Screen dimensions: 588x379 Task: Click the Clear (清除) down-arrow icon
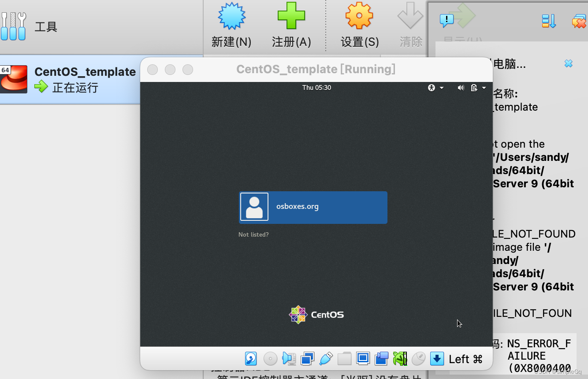[x=410, y=16]
